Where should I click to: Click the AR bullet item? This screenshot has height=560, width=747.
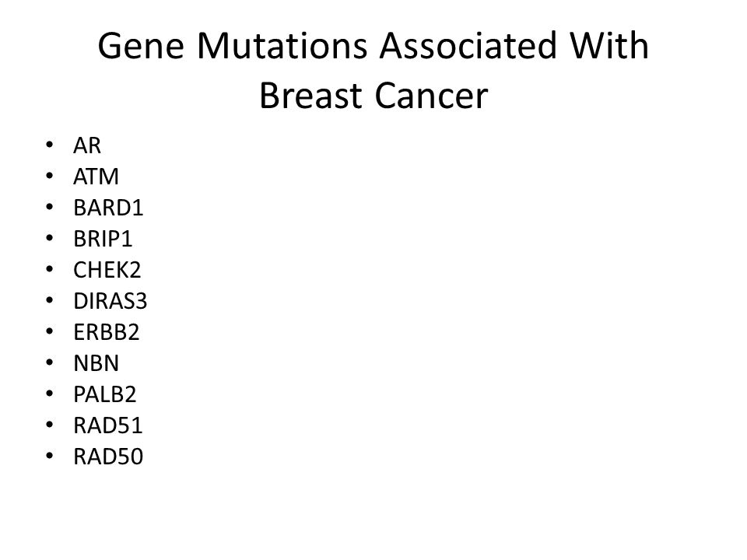point(86,145)
